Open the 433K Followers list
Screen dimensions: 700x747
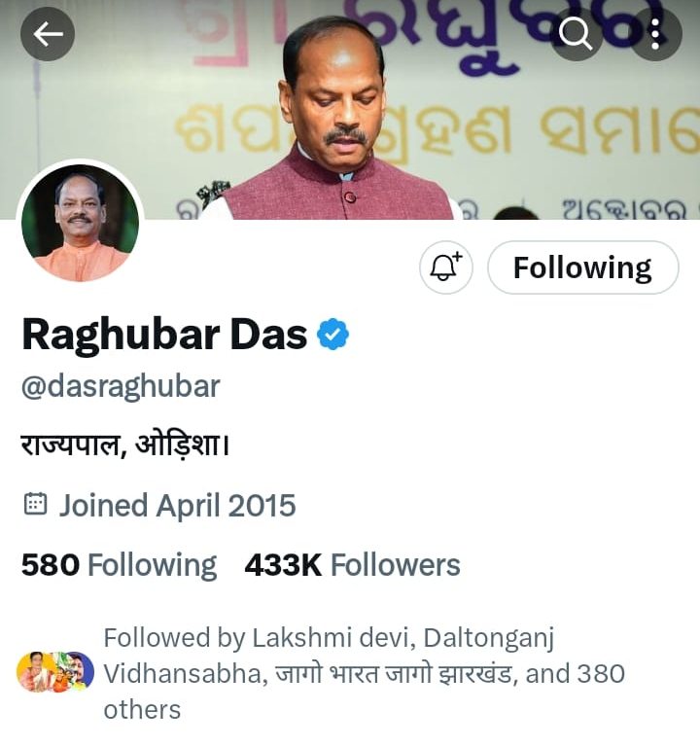coord(352,565)
